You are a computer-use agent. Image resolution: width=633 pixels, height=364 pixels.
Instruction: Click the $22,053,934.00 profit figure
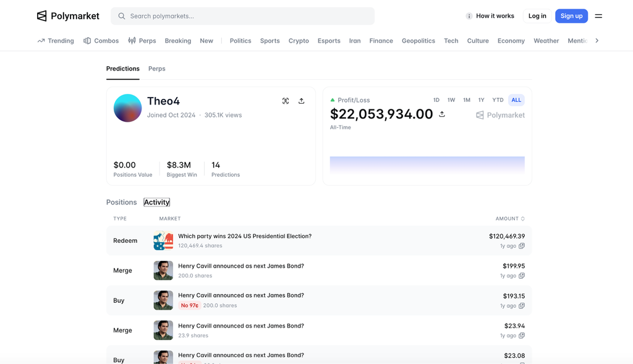click(x=381, y=114)
